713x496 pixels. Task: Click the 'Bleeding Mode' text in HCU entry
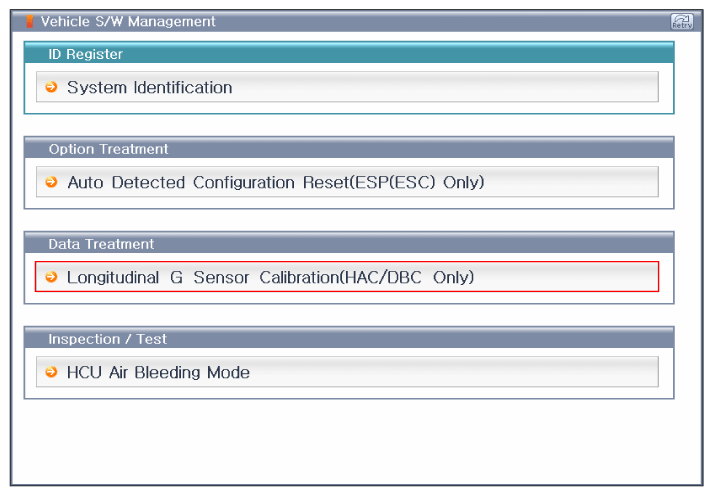click(x=192, y=372)
